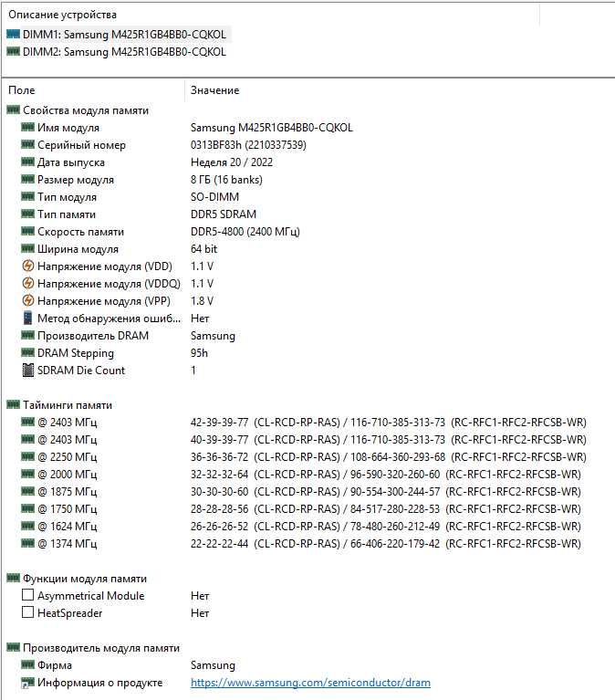Screen dimensions: 615x700
Task: Click icon next to DRAM Stepping
Action: (x=27, y=352)
